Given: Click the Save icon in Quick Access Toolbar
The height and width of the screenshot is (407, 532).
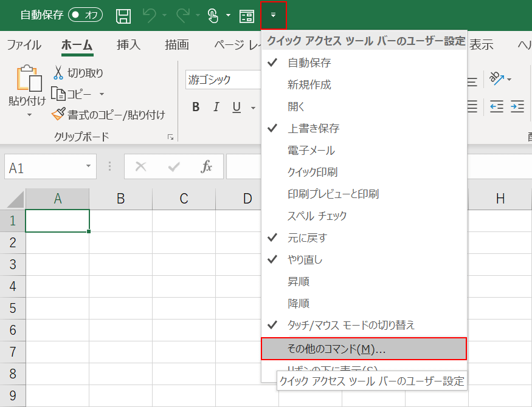Looking at the screenshot, I should click(123, 16).
